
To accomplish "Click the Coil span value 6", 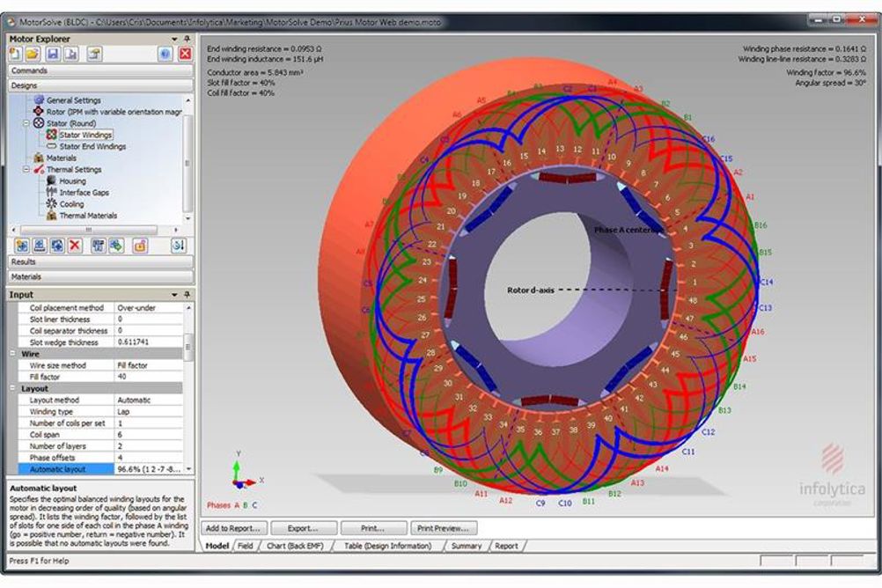I will (149, 434).
